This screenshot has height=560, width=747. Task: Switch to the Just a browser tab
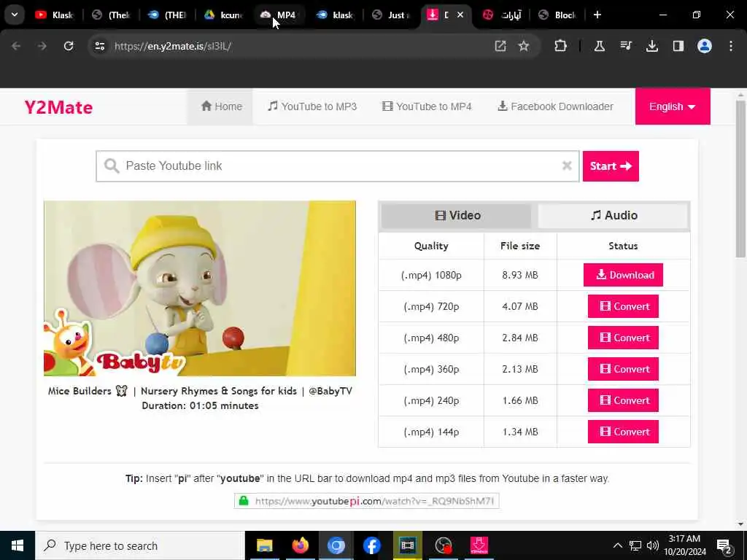(x=391, y=15)
